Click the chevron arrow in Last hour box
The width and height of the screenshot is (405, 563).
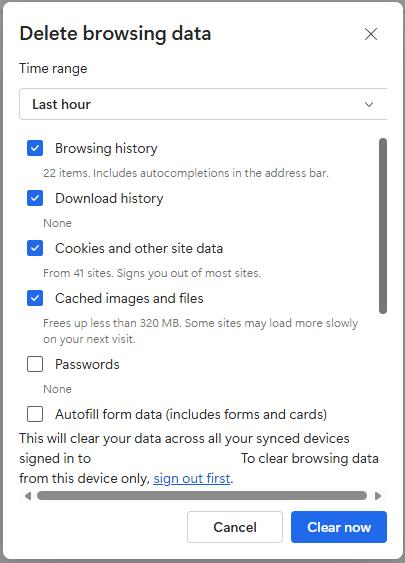pos(369,104)
